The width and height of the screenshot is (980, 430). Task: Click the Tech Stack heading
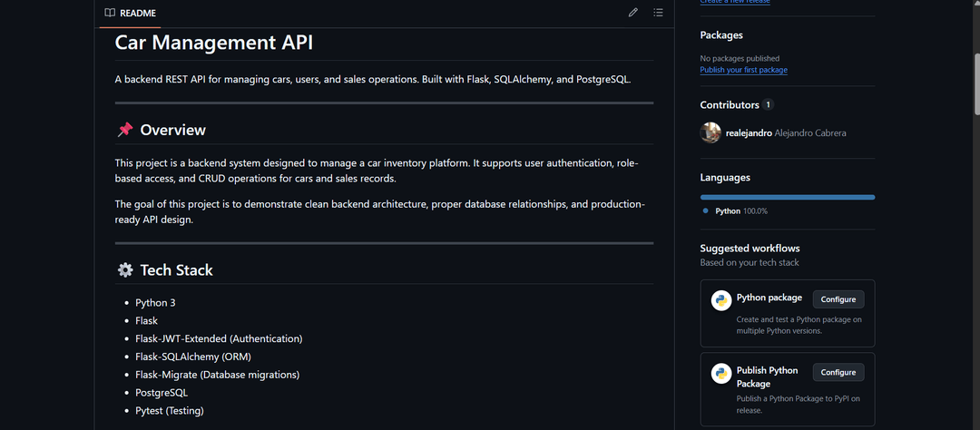pyautogui.click(x=176, y=270)
